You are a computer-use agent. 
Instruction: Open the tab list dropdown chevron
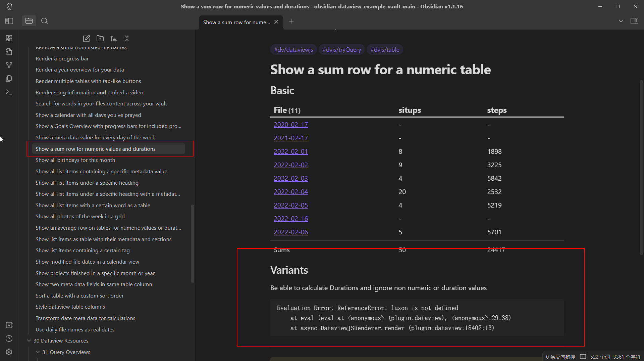pyautogui.click(x=621, y=20)
